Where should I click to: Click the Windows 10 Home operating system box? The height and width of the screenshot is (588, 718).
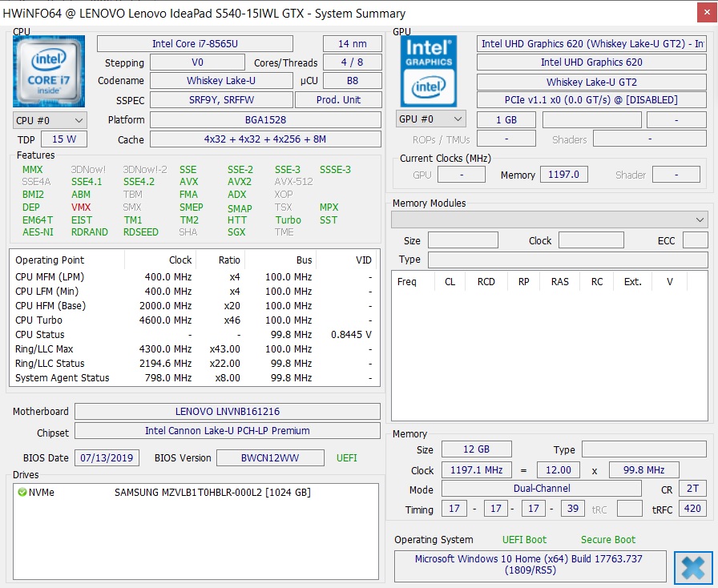[529, 565]
